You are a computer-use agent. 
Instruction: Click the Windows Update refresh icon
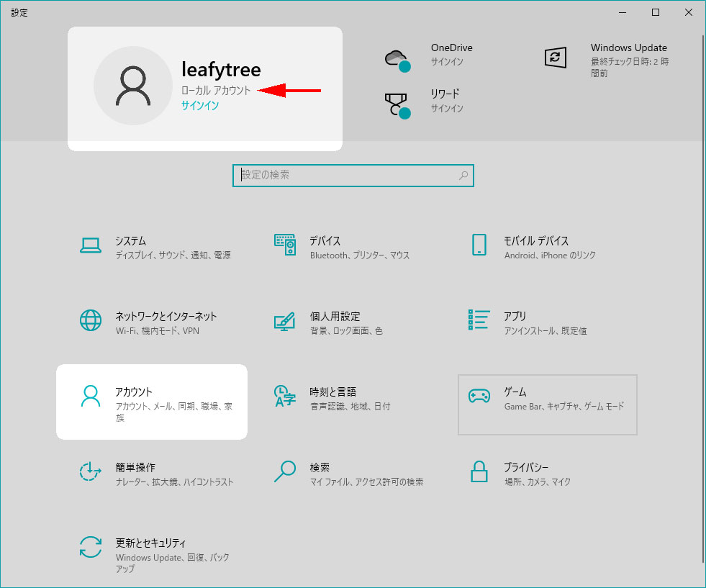pos(556,57)
